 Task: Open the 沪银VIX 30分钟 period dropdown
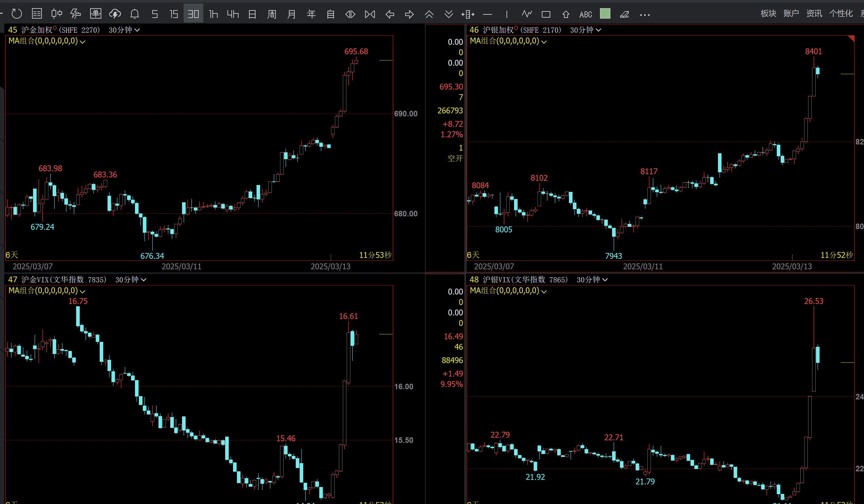[x=592, y=280]
